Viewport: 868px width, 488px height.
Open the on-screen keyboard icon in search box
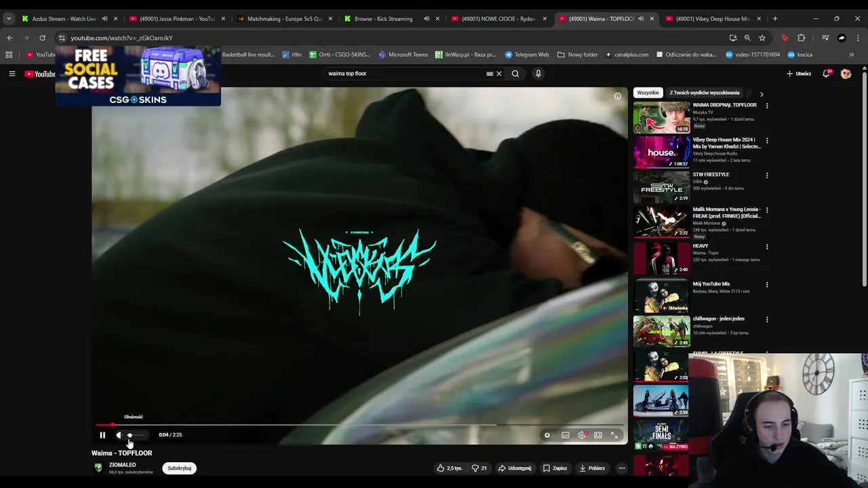click(490, 73)
